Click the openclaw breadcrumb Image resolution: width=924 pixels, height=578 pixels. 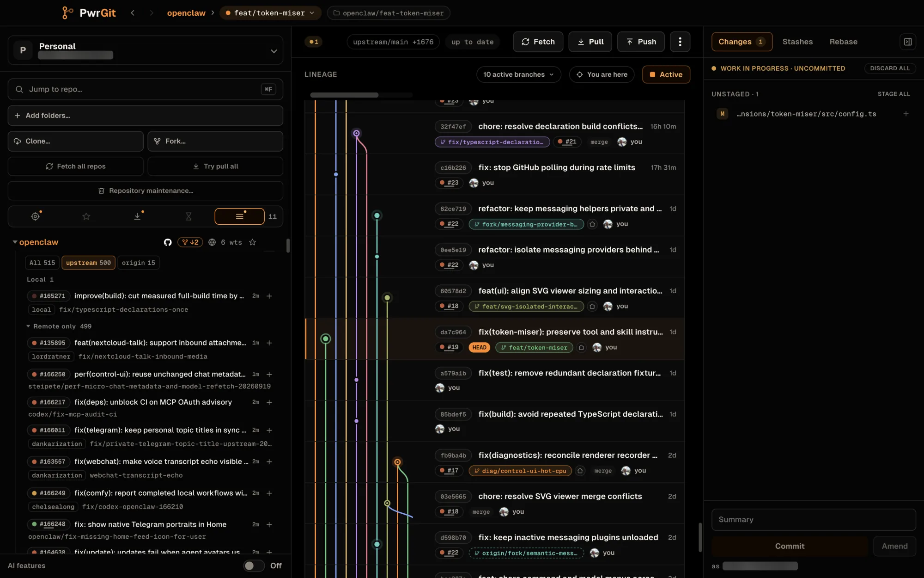coord(186,13)
